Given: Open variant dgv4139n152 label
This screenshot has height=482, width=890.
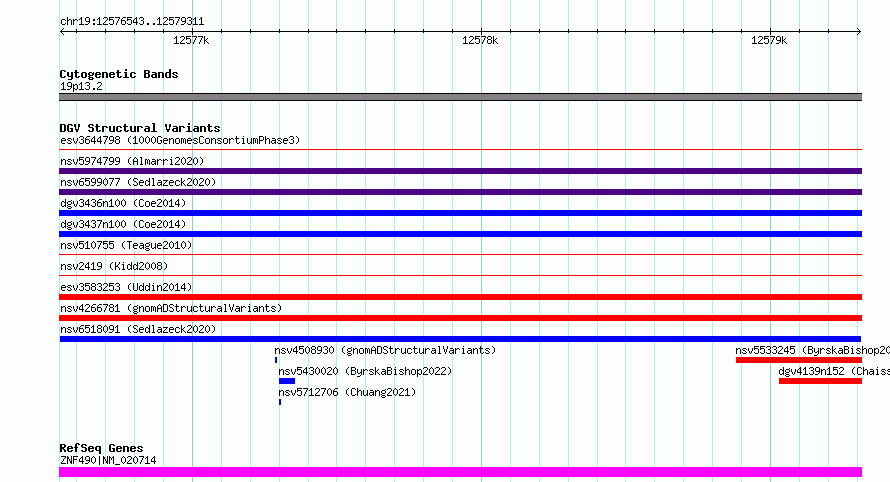Looking at the screenshot, I should 834,371.
